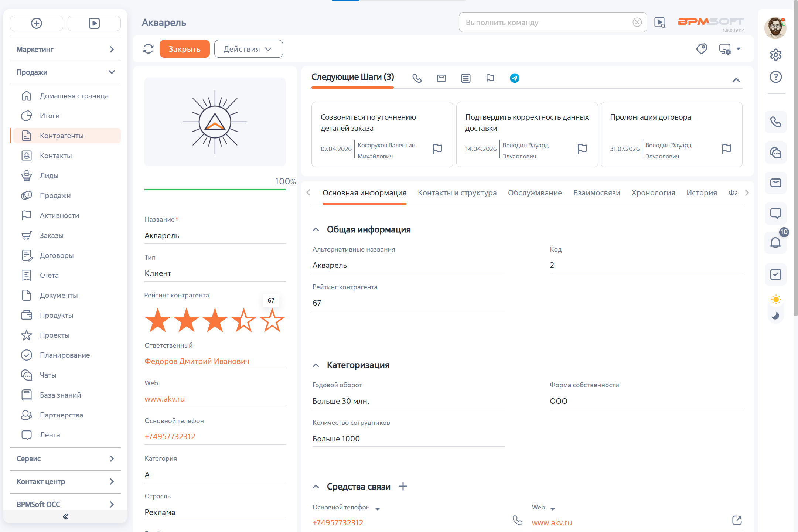Click the command line process search icon

tap(660, 23)
